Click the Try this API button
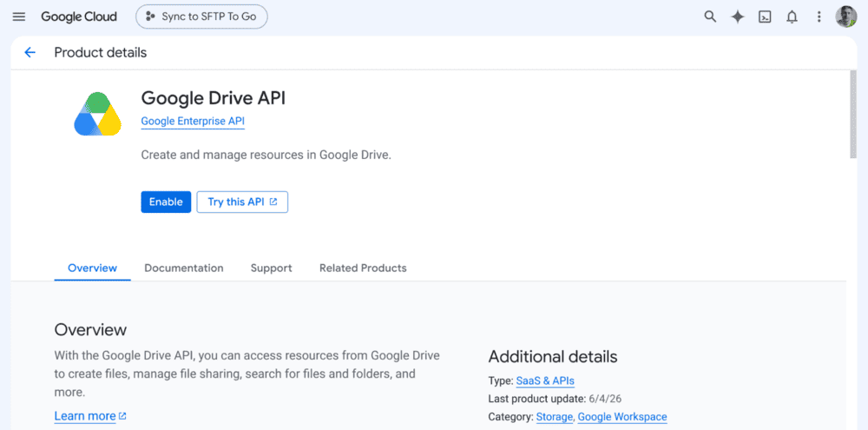This screenshot has height=430, width=868. [x=242, y=202]
